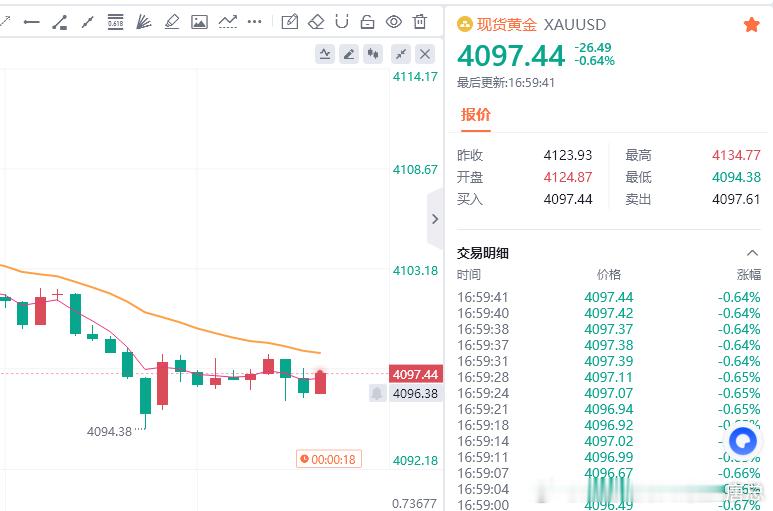This screenshot has height=511, width=773.
Task: Change candlestick chart type button
Action: pyautogui.click(x=373, y=54)
